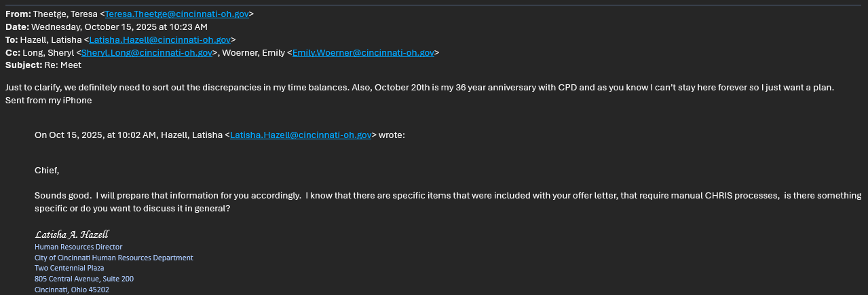Click the "Cincinnati, Ohio 45202" line

tap(72, 290)
